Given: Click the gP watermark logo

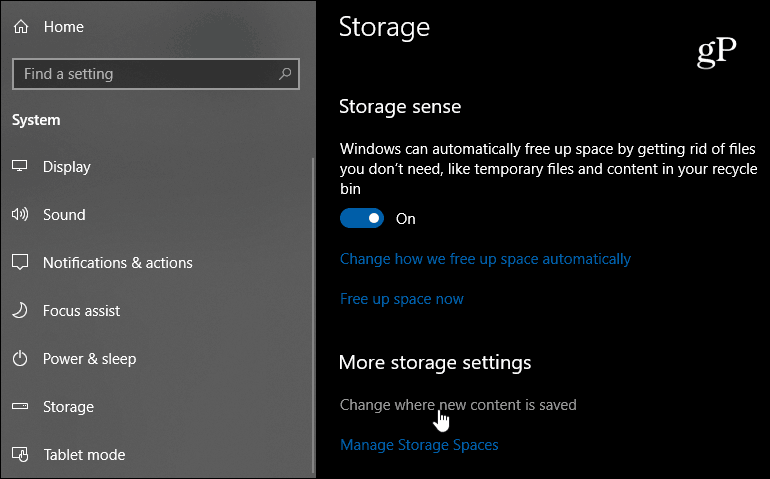Looking at the screenshot, I should coord(716,52).
